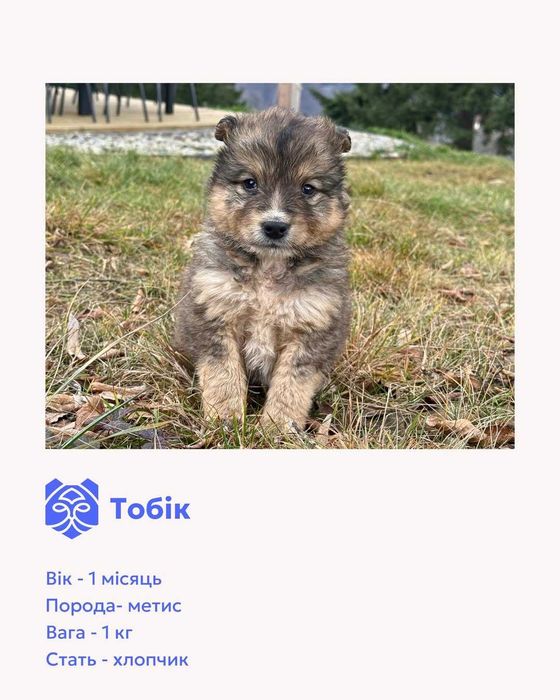Tap the puppy's folded ear on the photo's right
560x700 pixels.
point(343,139)
